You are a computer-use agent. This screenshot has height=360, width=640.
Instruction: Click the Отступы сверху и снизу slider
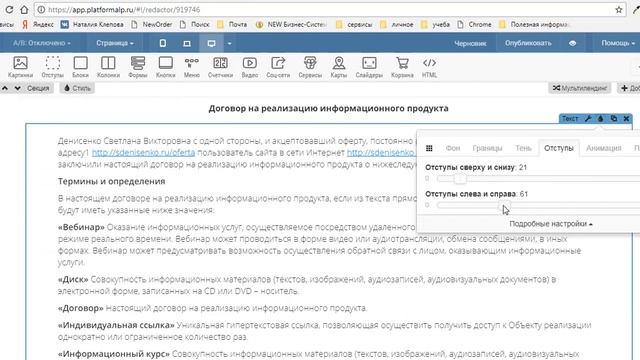538,179
